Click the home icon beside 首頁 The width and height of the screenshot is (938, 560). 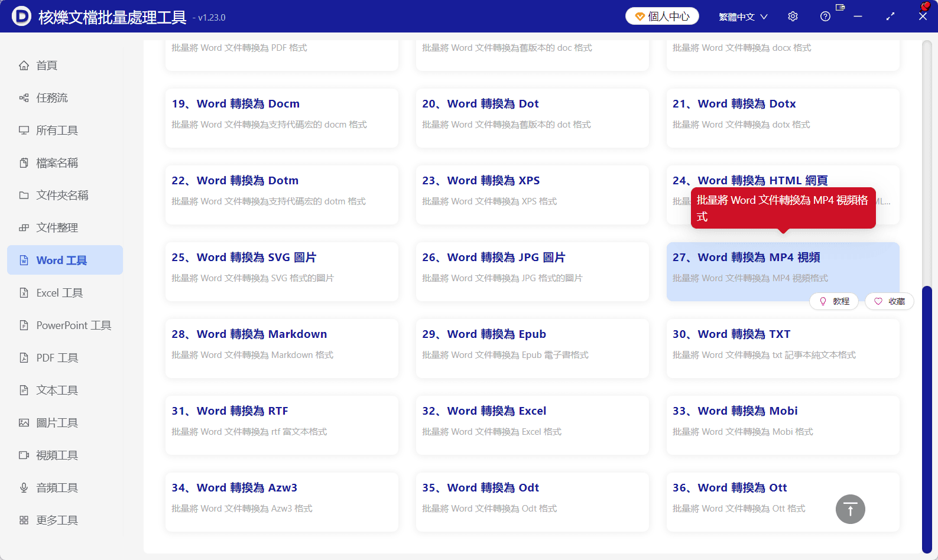point(24,66)
